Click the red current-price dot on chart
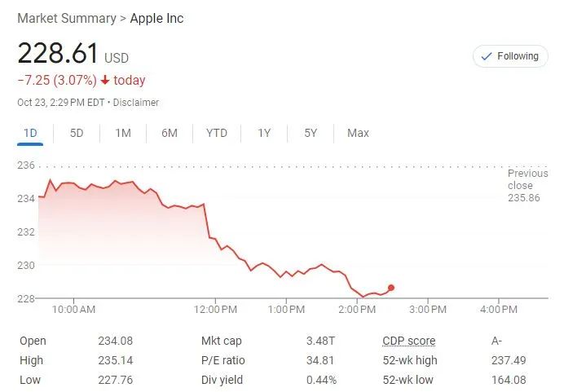This screenshot has height=392, width=577. [391, 288]
